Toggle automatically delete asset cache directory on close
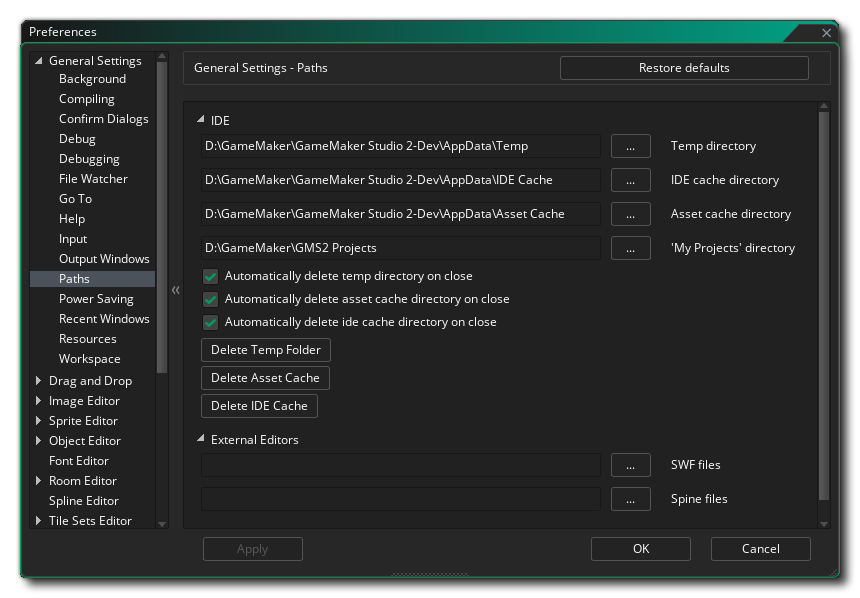The width and height of the screenshot is (860, 598). point(211,300)
